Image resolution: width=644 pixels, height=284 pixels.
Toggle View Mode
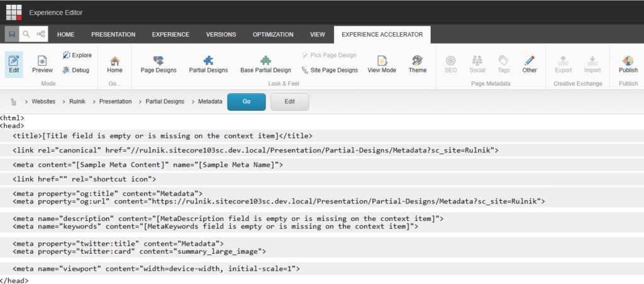point(382,64)
